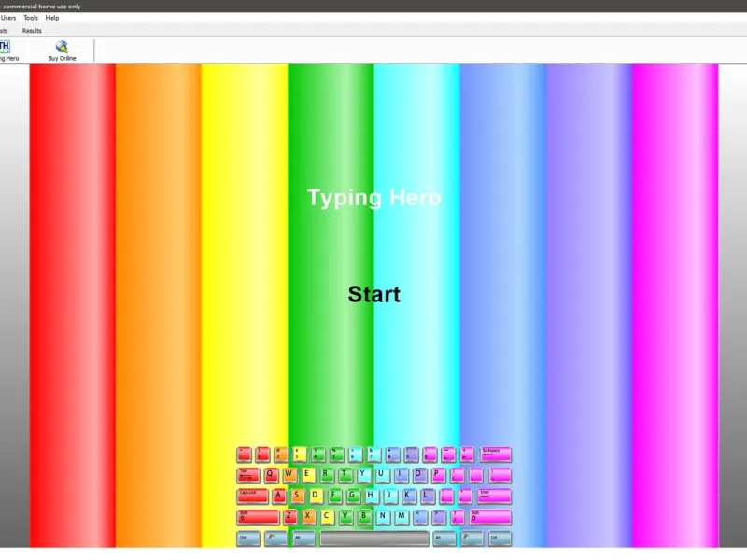The image size is (747, 560).
Task: Click the green B key
Action: tap(364, 517)
